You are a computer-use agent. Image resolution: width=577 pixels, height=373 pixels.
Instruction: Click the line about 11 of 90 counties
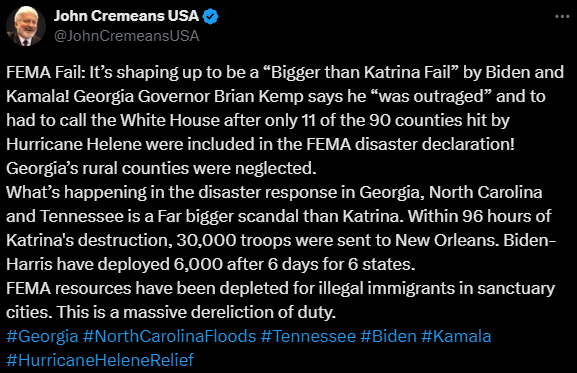[x=258, y=120]
